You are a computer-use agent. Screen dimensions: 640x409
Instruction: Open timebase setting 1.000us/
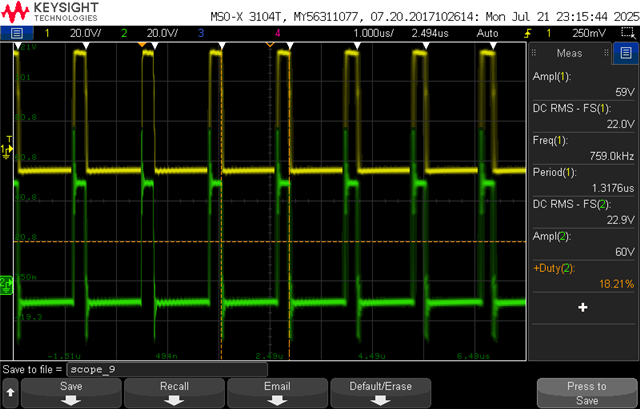click(x=373, y=33)
